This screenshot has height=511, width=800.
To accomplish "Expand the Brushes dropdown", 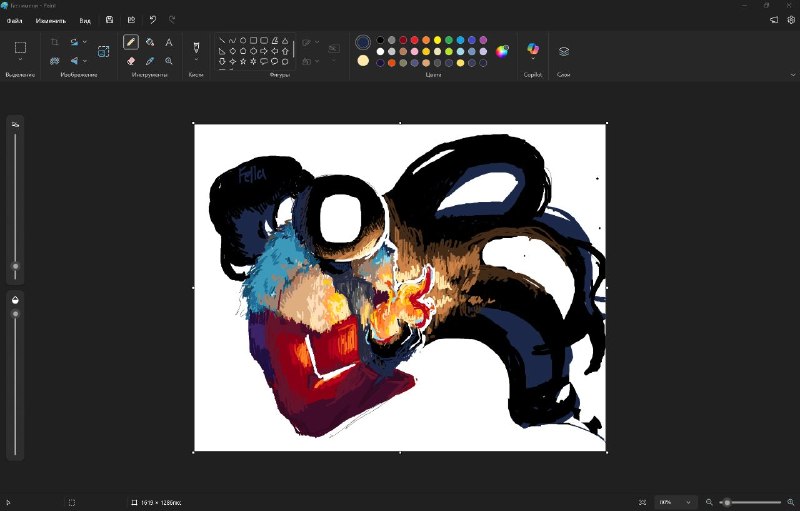I will pos(196,60).
